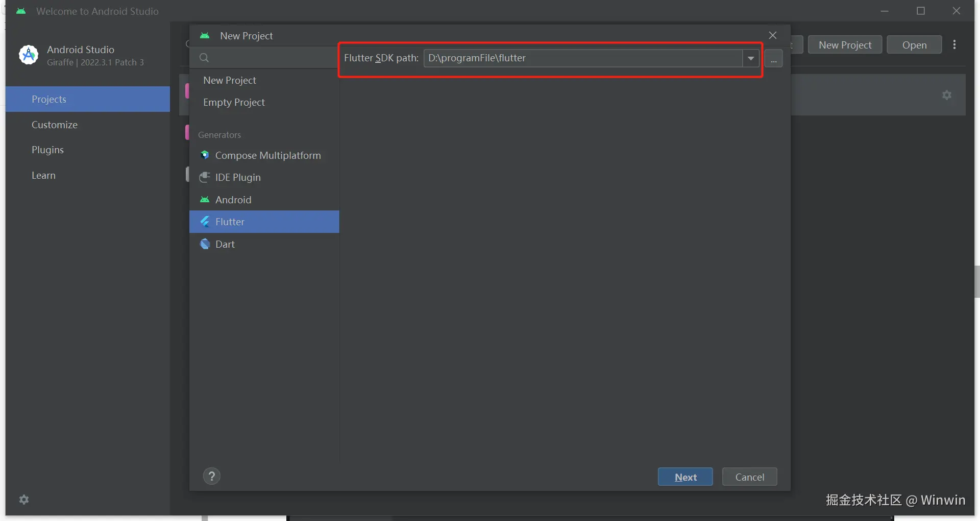
Task: Open the three-dot more actions menu
Action: click(x=954, y=45)
